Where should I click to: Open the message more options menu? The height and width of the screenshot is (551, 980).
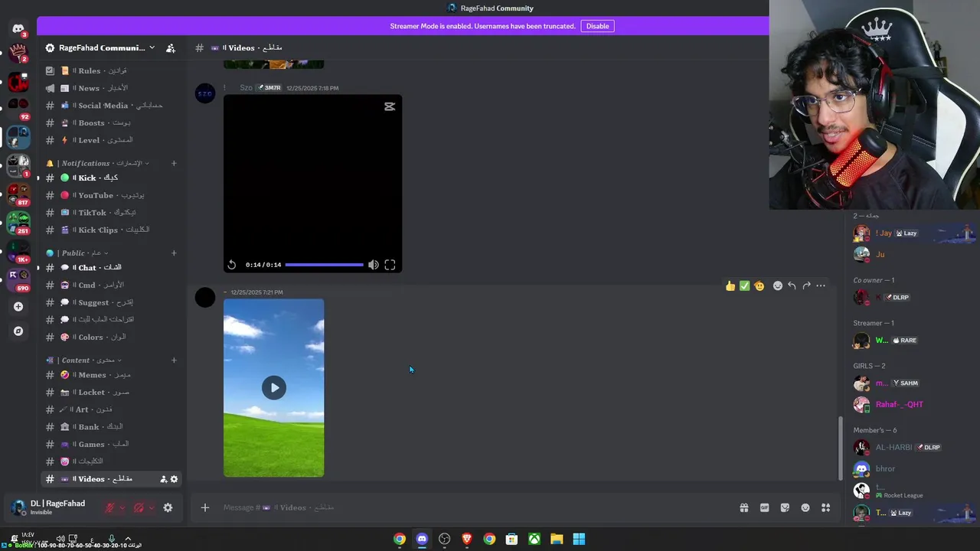click(x=821, y=285)
